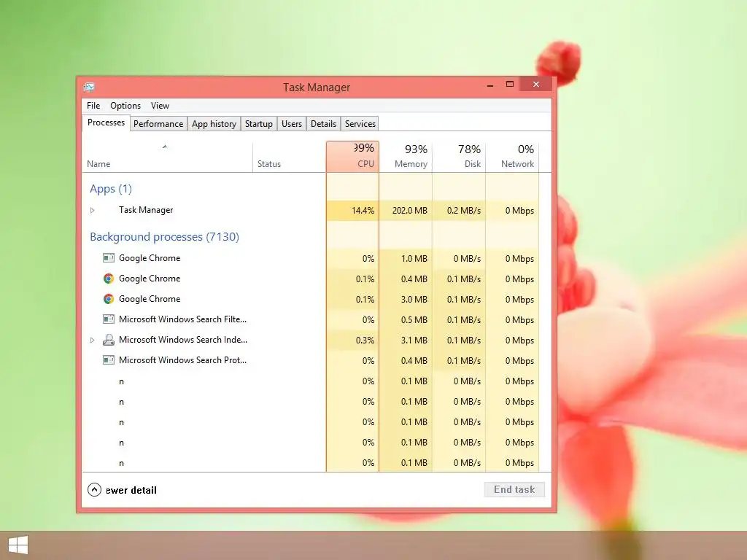Switch to the Users tab
Screen dimensions: 747x560
(292, 124)
